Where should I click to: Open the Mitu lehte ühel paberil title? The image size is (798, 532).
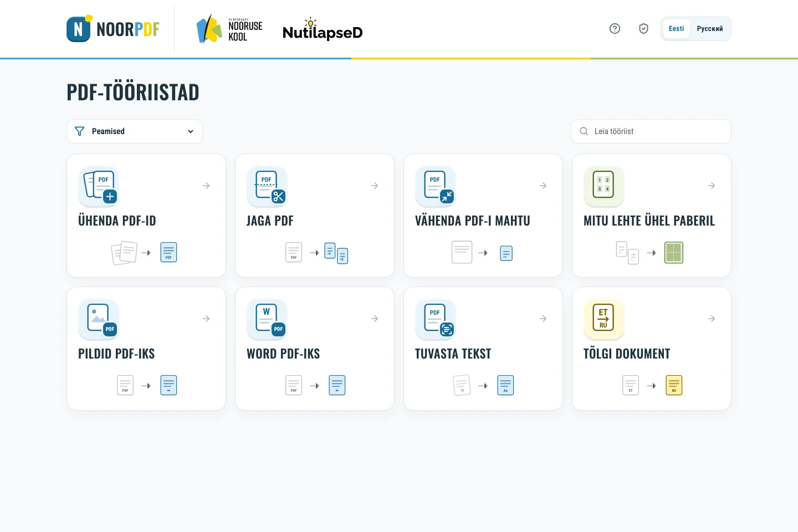(649, 221)
